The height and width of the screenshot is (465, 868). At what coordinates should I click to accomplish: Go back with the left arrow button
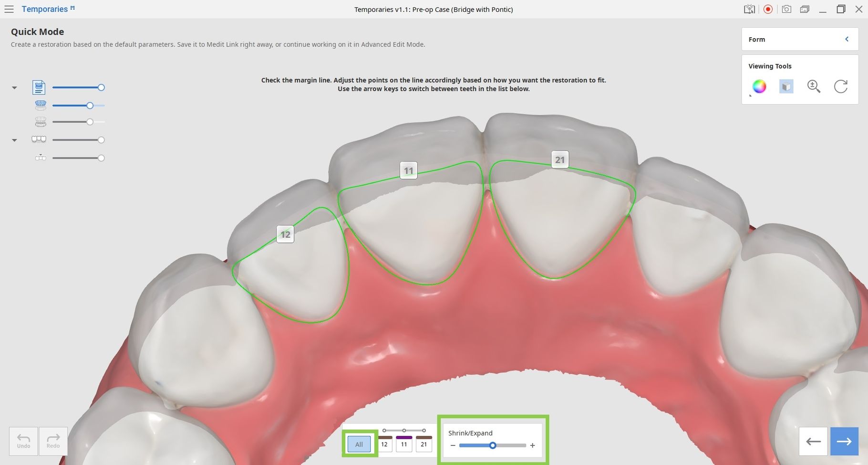click(x=813, y=441)
